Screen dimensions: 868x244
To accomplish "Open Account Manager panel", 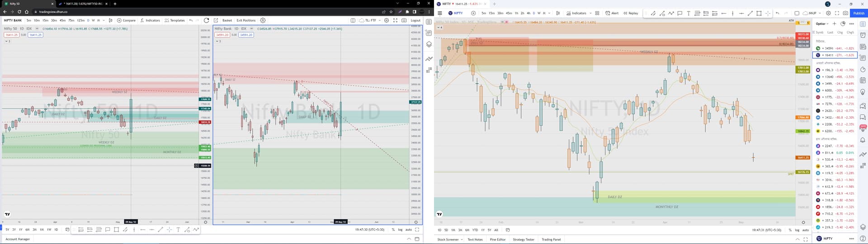I will click(x=18, y=239).
